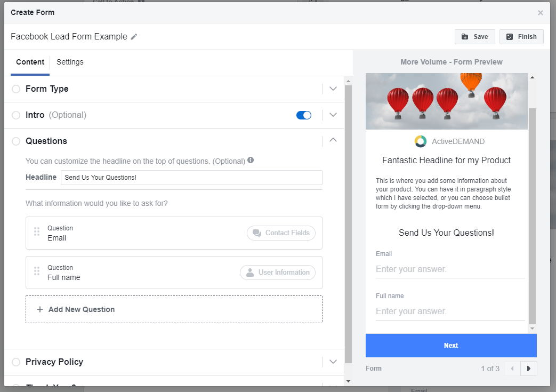Viewport: 556px width, 392px height.
Task: Click the preview scrollbar down arrow
Action: [532, 329]
